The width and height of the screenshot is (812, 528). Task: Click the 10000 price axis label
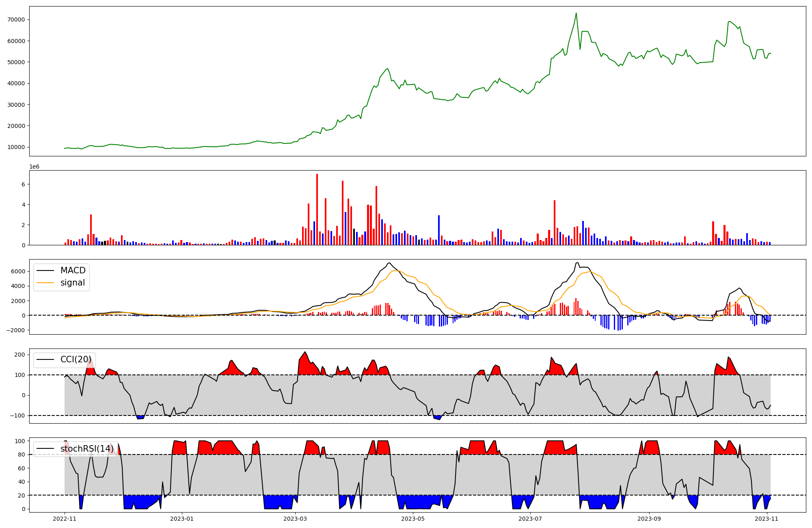coord(16,147)
